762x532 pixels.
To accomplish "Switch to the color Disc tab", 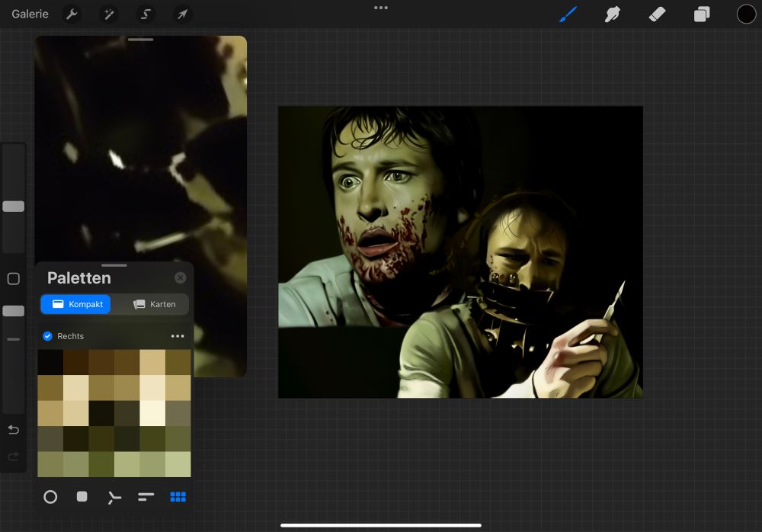I will (50, 497).
